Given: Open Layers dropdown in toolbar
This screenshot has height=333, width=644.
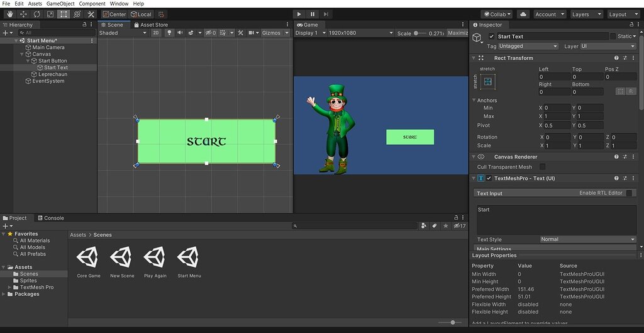Looking at the screenshot, I should pos(586,14).
